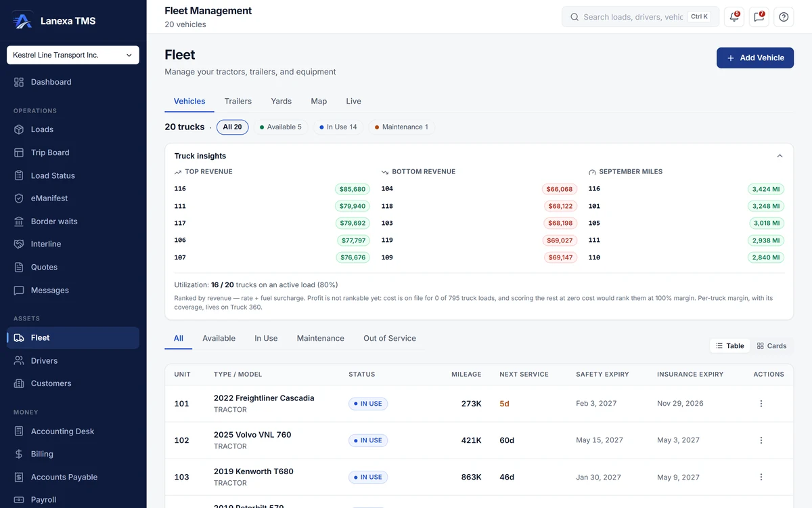Click the Load Status clipboard icon
The height and width of the screenshot is (508, 812).
coord(19,175)
